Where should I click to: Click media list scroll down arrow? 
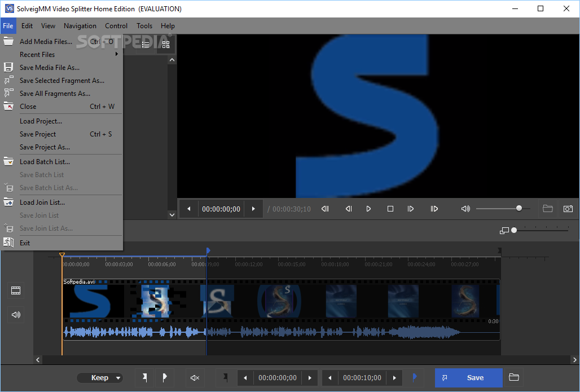click(172, 214)
